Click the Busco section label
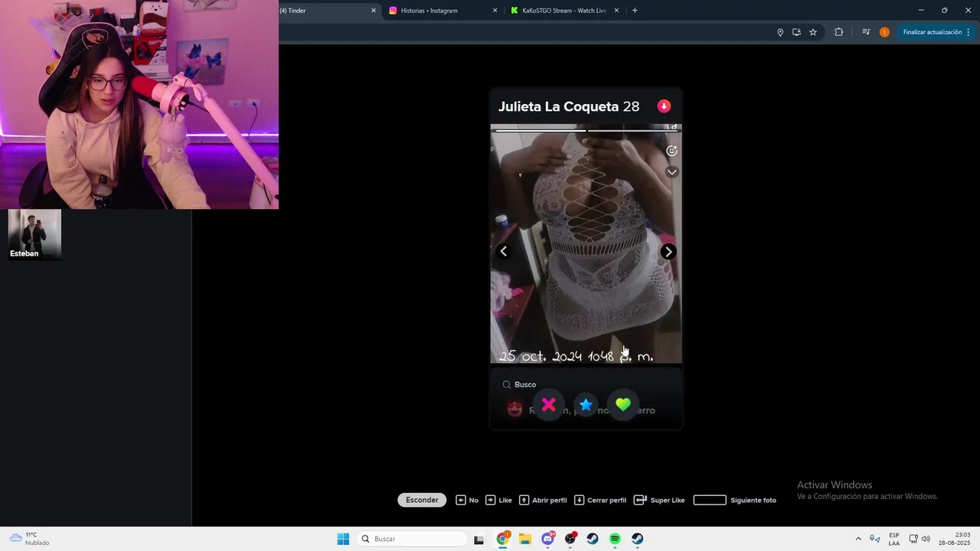Viewport: 980px width, 551px height. pos(525,384)
